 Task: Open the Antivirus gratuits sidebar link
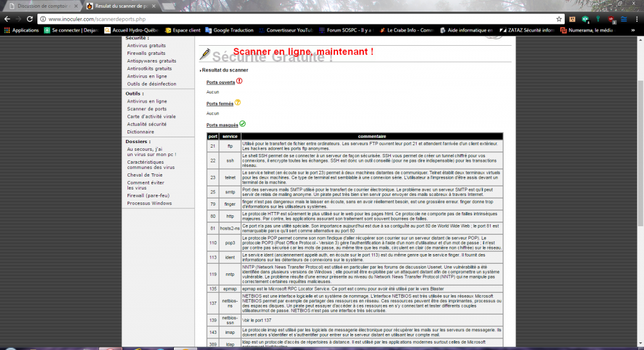(x=146, y=46)
